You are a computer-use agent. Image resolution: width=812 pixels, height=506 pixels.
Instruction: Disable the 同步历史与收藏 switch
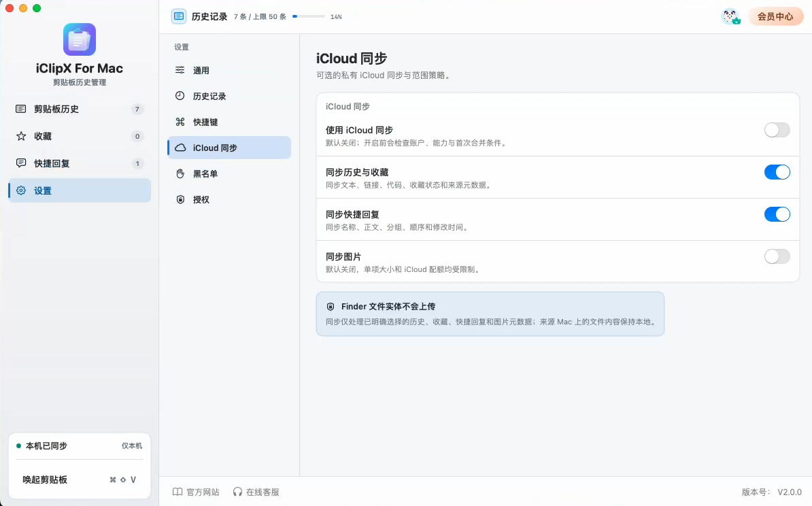777,172
